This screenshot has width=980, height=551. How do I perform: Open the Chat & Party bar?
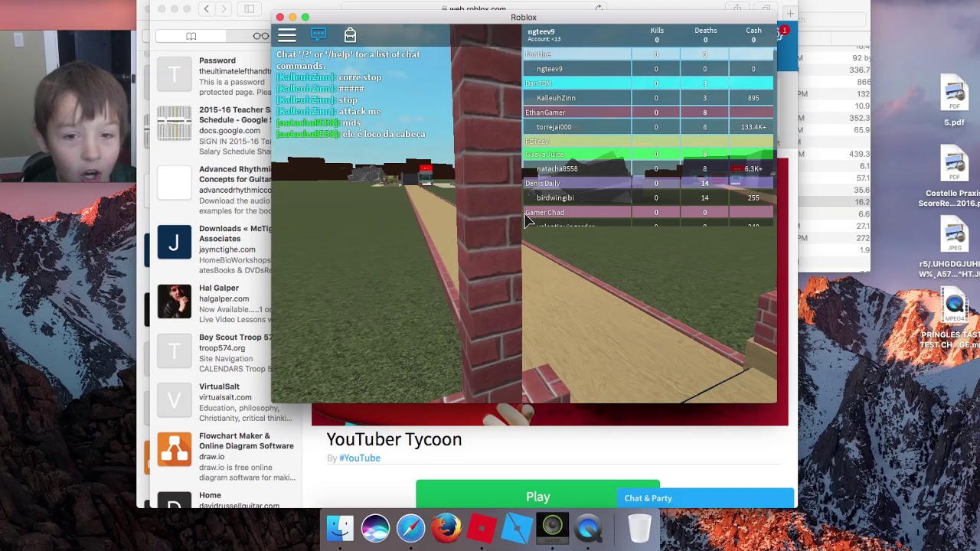[x=704, y=498]
